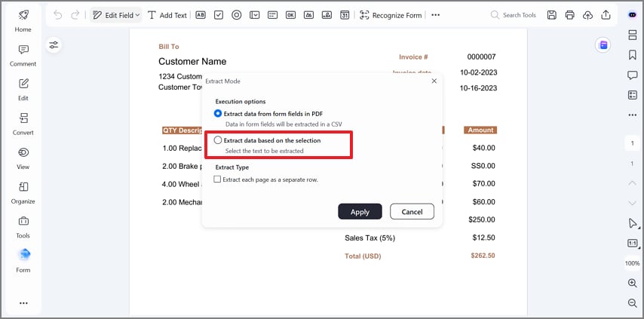Click the Sales Tax (5%) label
The height and width of the screenshot is (319, 644).
pyautogui.click(x=370, y=238)
